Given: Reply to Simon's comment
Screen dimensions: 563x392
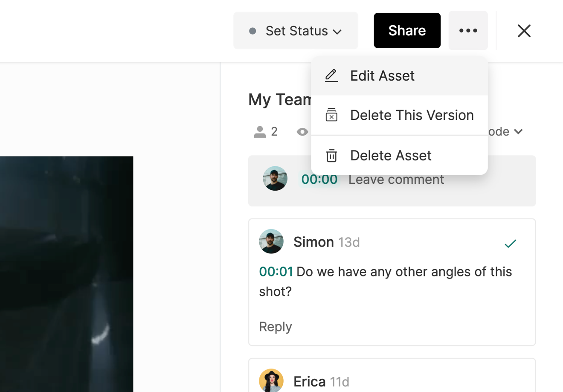Looking at the screenshot, I should [276, 326].
